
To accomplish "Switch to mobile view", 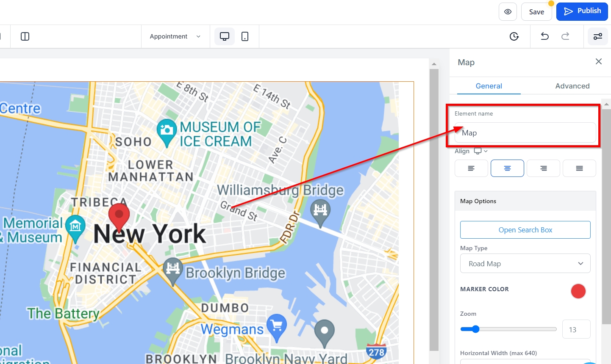I will (245, 36).
